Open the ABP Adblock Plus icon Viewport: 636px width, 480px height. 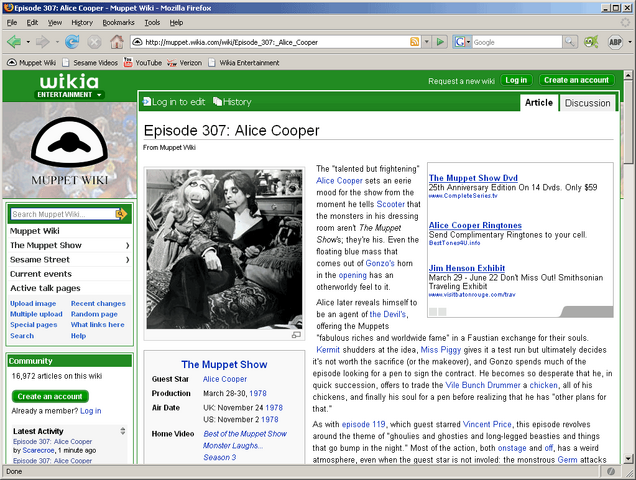(x=615, y=42)
